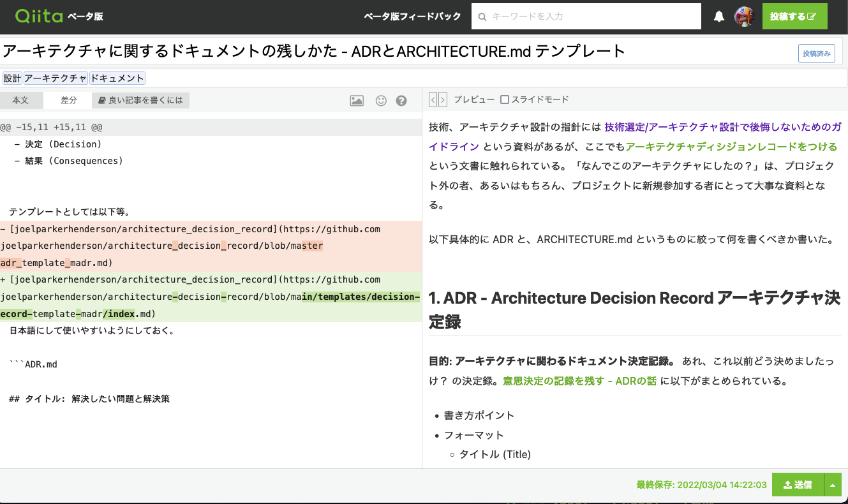Open the emoji picker smiley icon
Image resolution: width=848 pixels, height=504 pixels.
[381, 100]
